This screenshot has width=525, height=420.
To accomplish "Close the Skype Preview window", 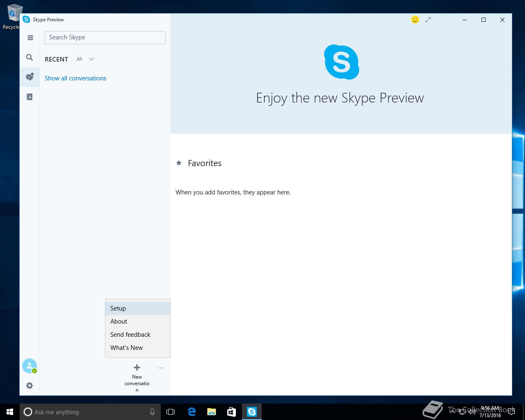I will pyautogui.click(x=502, y=20).
